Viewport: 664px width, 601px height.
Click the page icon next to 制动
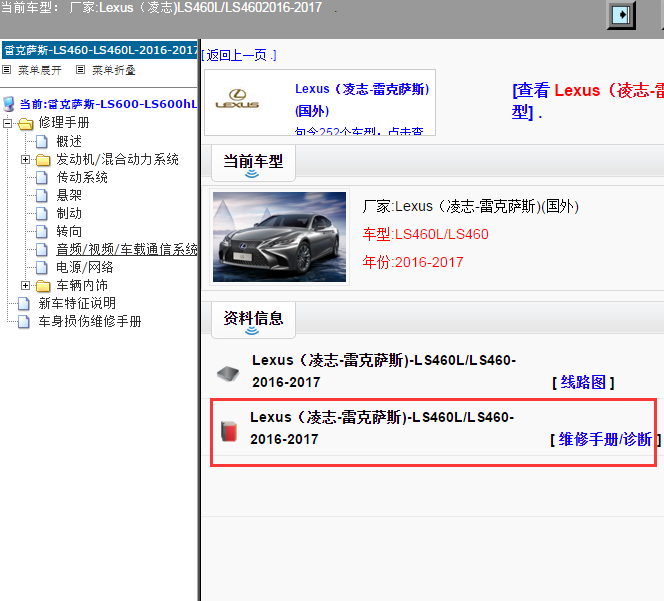click(42, 213)
